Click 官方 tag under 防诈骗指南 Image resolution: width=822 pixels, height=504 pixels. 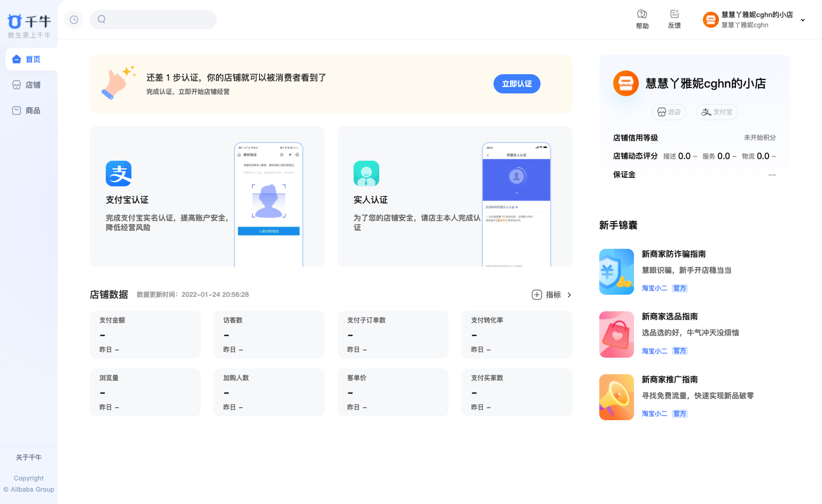pyautogui.click(x=679, y=288)
